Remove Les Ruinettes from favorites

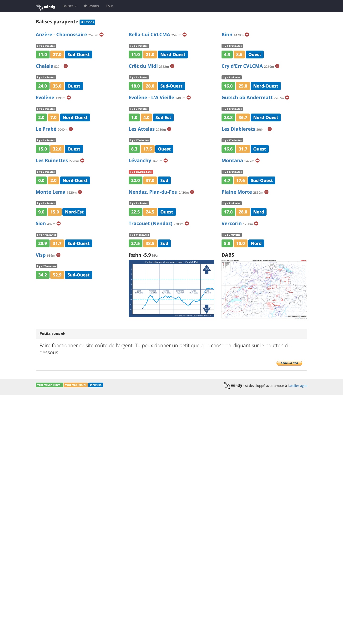pos(82,161)
